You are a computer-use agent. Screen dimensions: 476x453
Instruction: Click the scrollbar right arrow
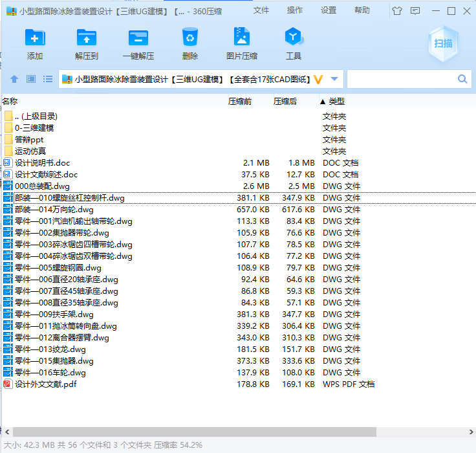pyautogui.click(x=471, y=432)
